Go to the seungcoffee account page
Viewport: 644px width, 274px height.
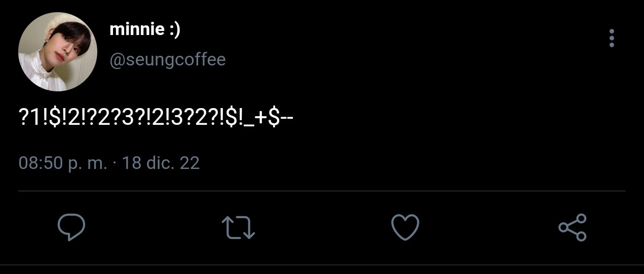[x=168, y=60]
